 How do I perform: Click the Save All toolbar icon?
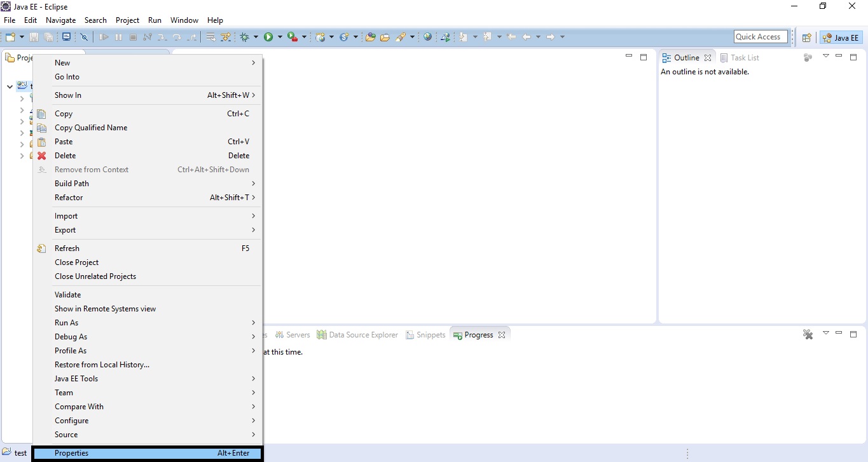(48, 37)
